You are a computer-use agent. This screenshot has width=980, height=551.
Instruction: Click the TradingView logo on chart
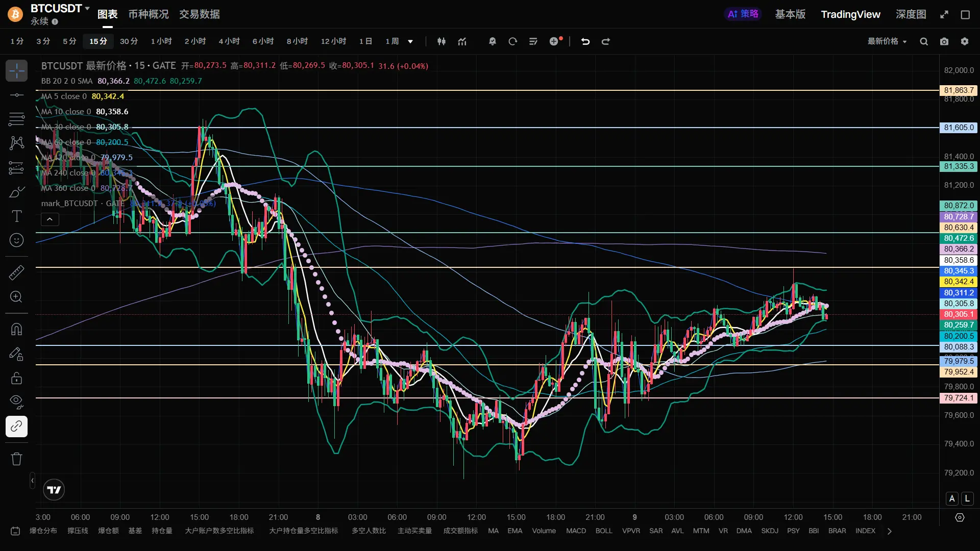(54, 490)
